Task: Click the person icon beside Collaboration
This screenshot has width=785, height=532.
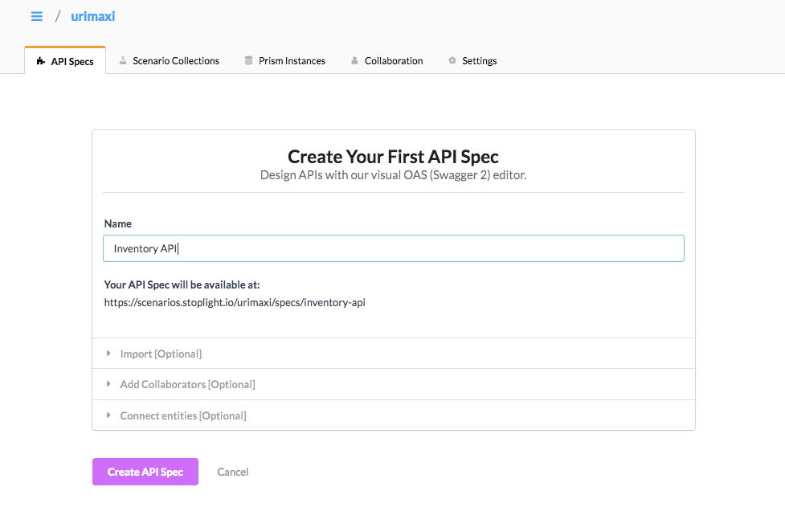Action: [354, 60]
